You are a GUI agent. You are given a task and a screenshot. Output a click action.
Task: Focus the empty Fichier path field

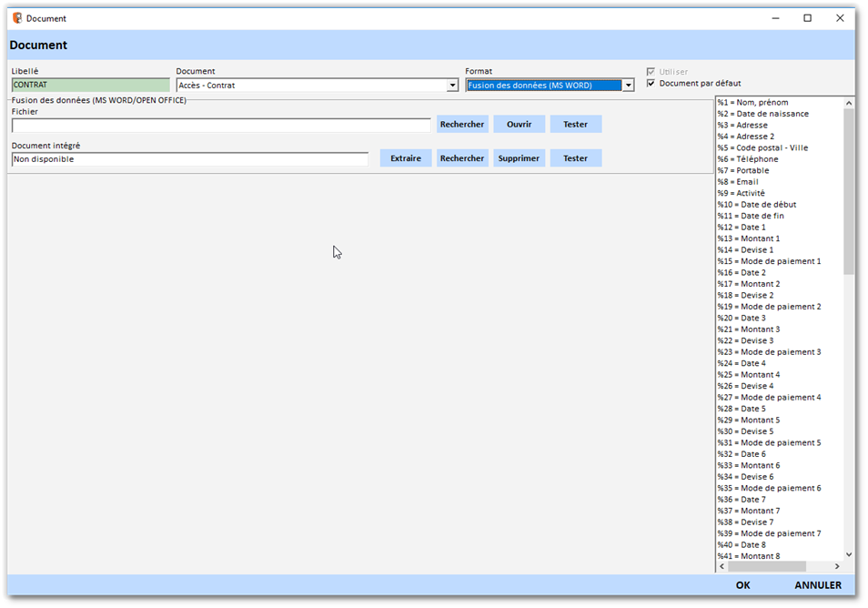221,126
